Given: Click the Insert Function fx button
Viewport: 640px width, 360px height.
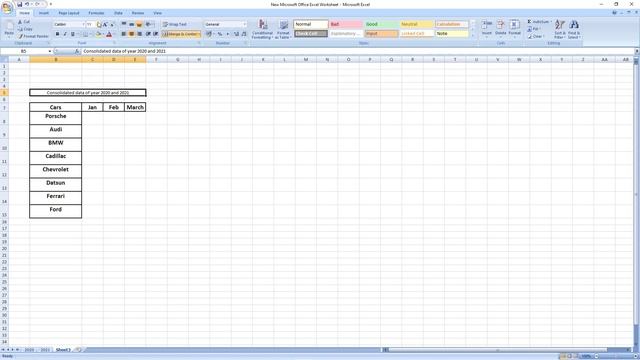Looking at the screenshot, I should 77,51.
